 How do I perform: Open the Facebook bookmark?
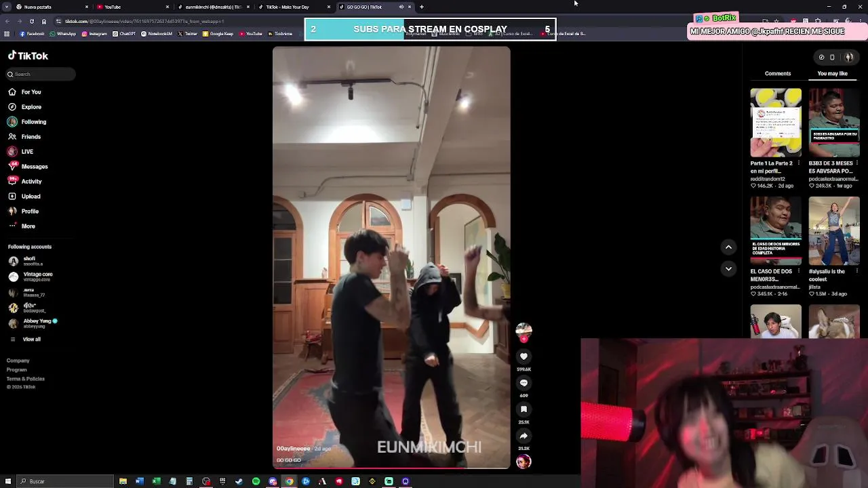pos(32,34)
